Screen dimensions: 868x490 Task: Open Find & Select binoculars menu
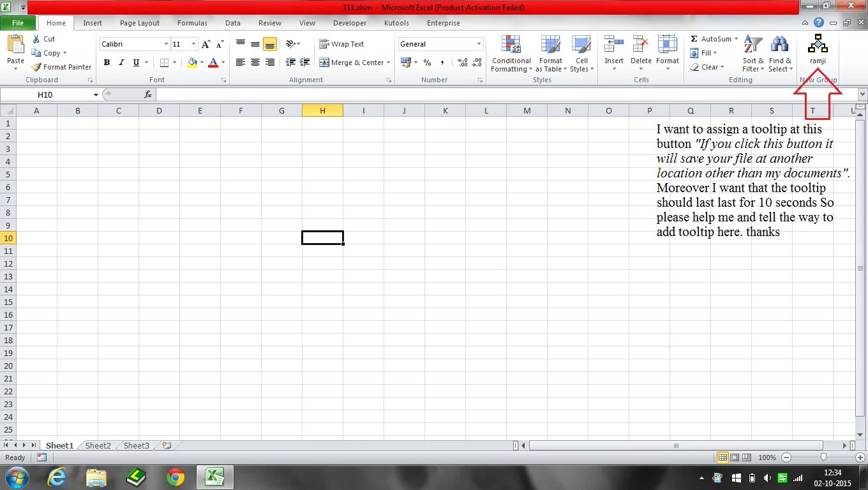[x=780, y=54]
